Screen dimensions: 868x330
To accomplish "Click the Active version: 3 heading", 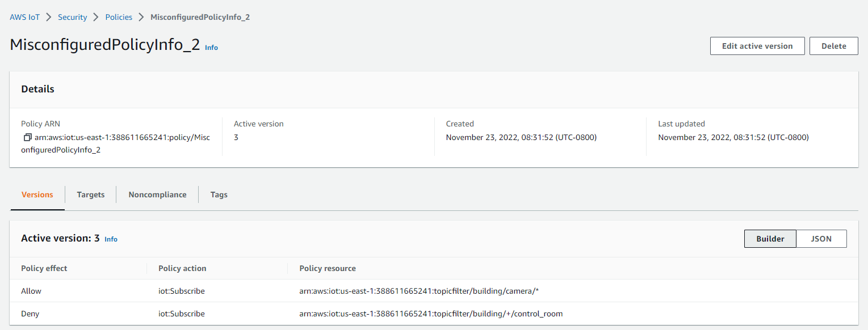I will 60,239.
